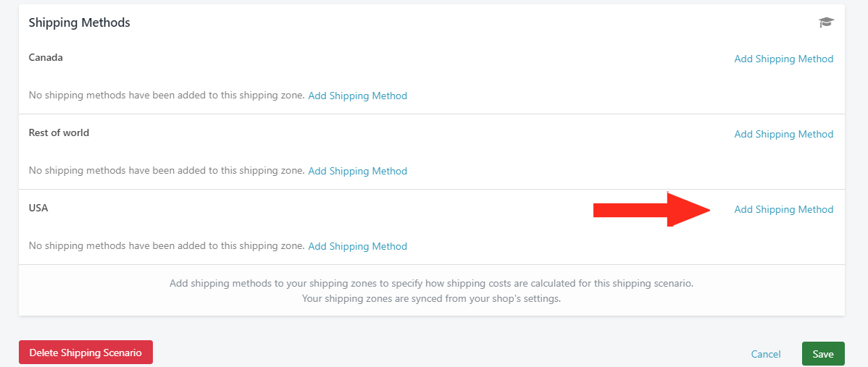Screen dimensions: 868x367
Task: Click the empty-zone message under Rest of world
Action: click(167, 170)
